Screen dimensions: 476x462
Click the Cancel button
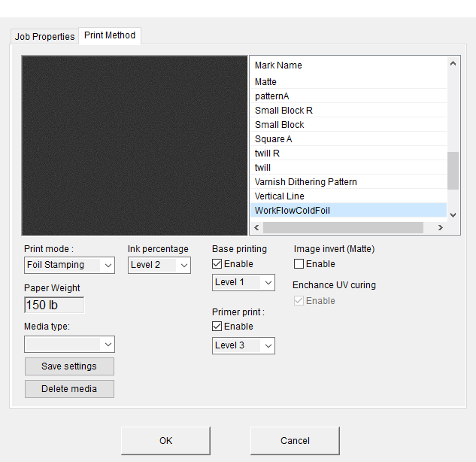point(295,441)
